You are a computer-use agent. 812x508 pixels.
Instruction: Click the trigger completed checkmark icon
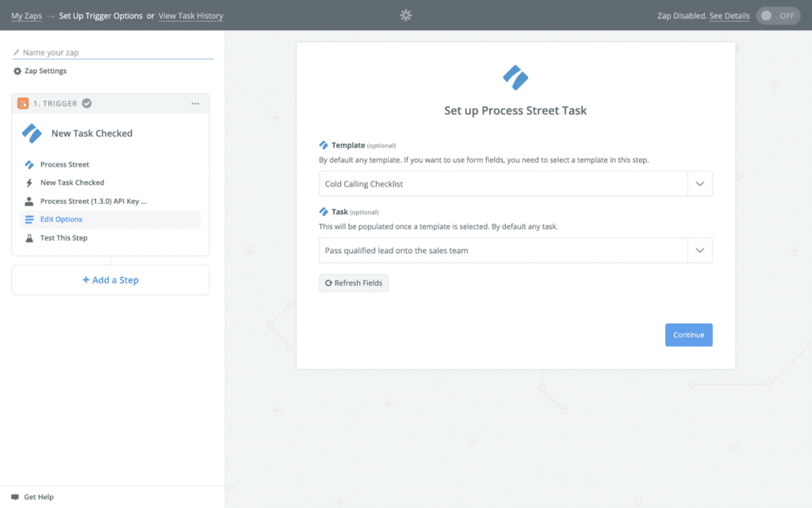pos(87,103)
